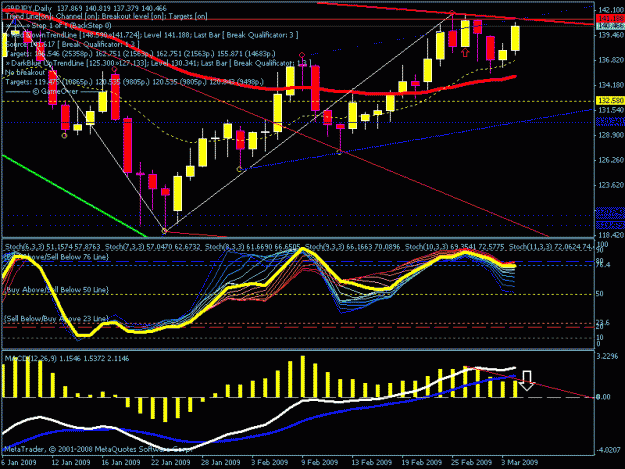This screenshot has height=469, width=625.
Task: Click the 'Red DownTrendLine' info line
Action: pos(151,35)
